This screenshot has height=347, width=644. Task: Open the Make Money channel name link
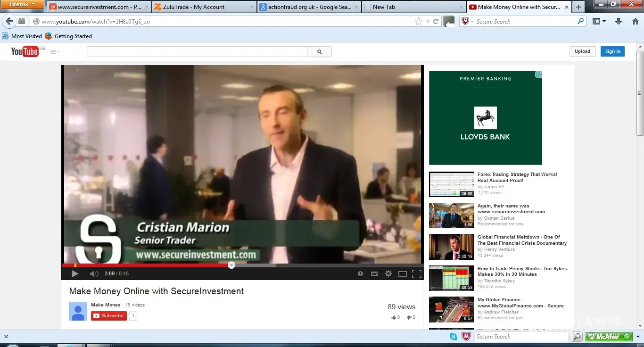point(106,305)
